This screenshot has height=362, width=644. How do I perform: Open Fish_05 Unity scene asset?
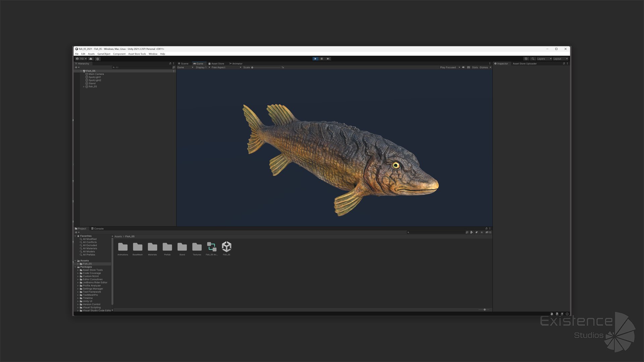tap(227, 248)
